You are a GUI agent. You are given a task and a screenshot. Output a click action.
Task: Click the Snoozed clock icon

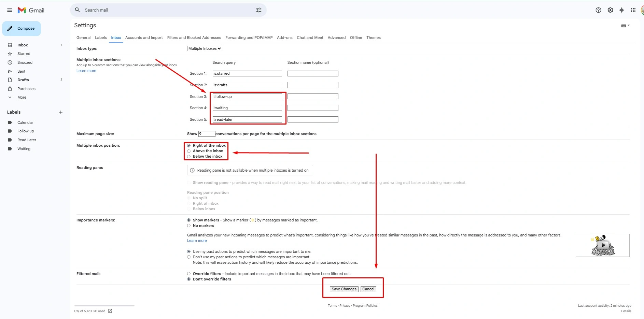pyautogui.click(x=10, y=62)
